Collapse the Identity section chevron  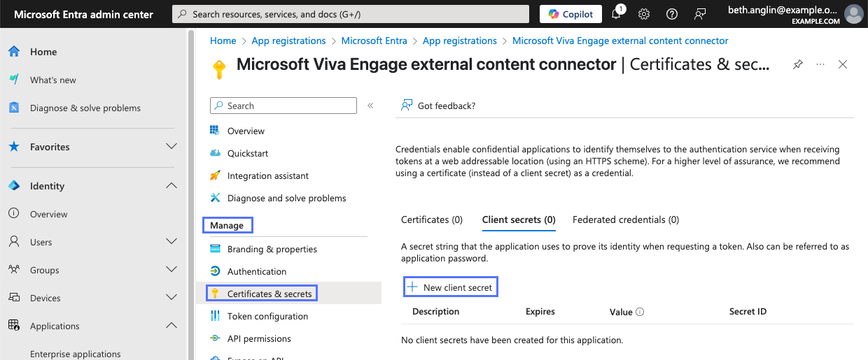point(171,186)
